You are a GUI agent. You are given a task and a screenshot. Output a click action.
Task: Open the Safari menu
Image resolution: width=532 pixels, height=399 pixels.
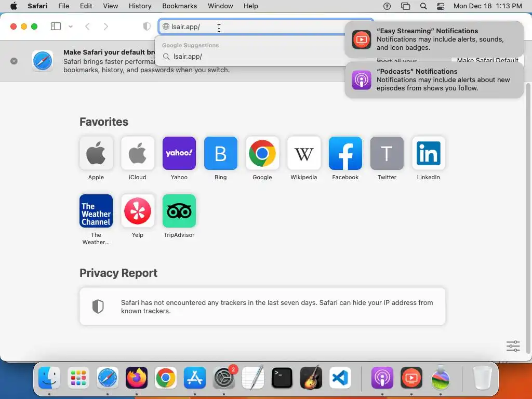pyautogui.click(x=37, y=6)
